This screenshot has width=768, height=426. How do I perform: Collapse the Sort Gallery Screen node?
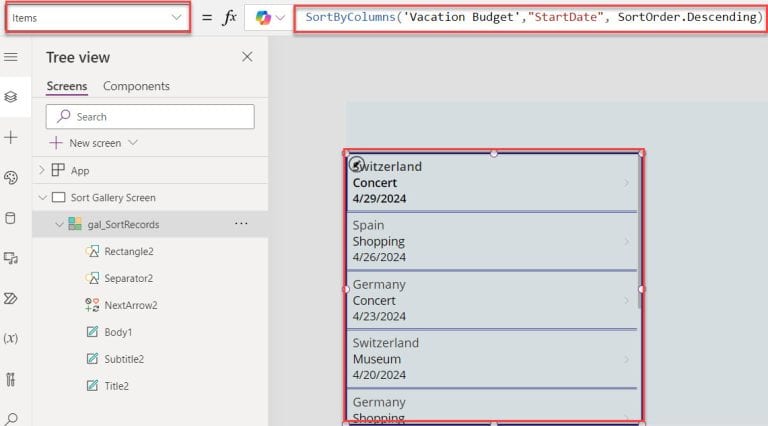[43, 197]
